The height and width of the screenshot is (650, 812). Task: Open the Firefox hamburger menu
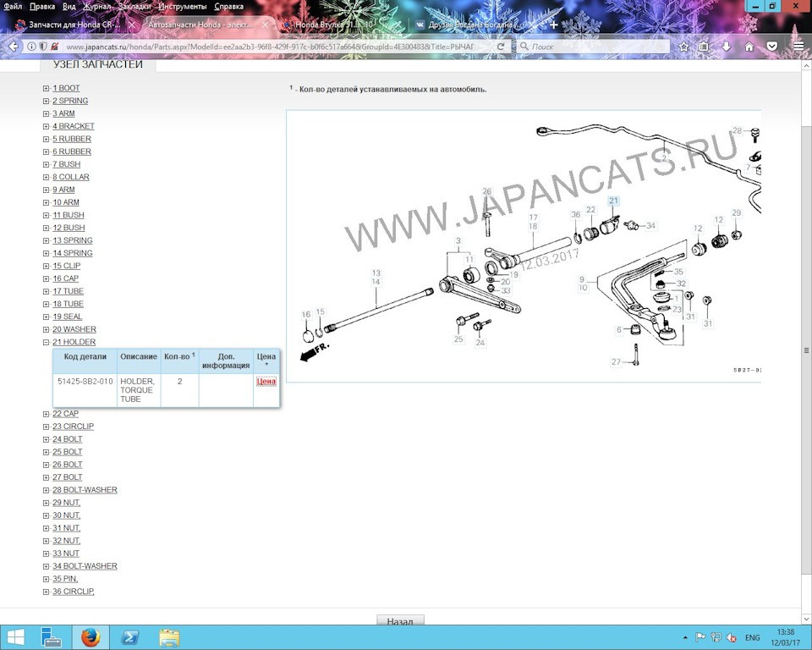[x=798, y=47]
